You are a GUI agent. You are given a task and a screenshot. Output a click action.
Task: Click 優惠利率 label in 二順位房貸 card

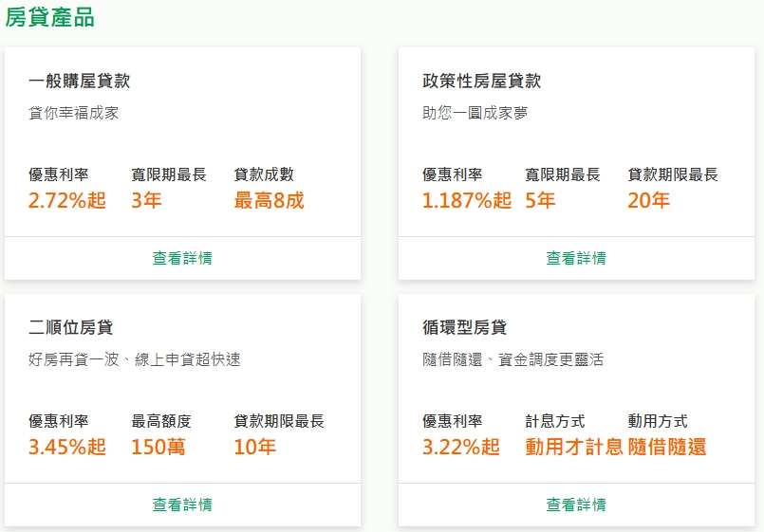59,421
